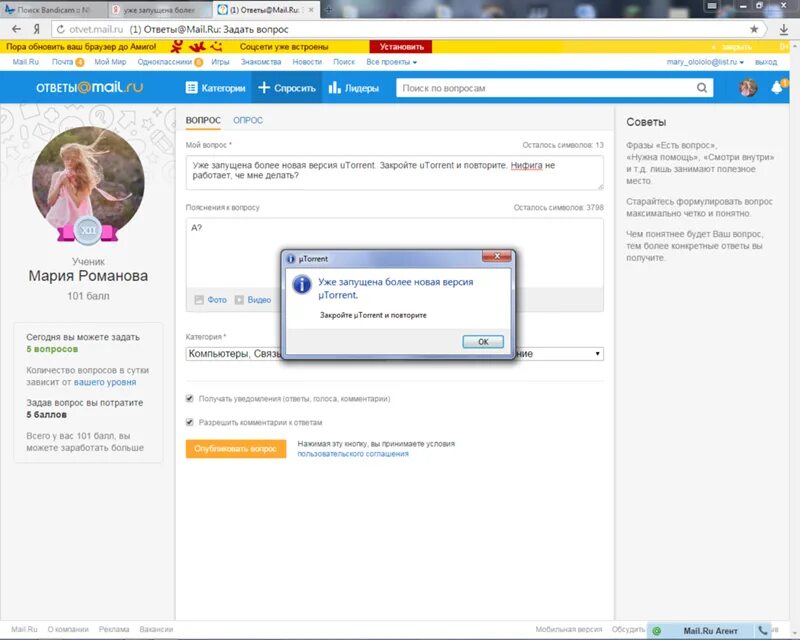The height and width of the screenshot is (640, 800).
Task: Open the Mail.Ru Агент bar
Action: tap(711, 631)
